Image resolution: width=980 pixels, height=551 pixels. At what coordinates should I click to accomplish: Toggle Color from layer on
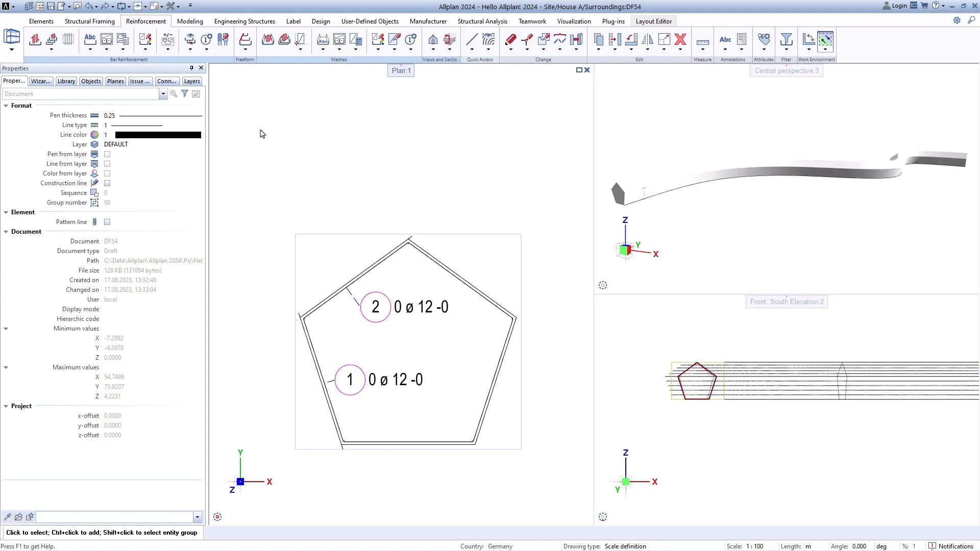point(107,173)
